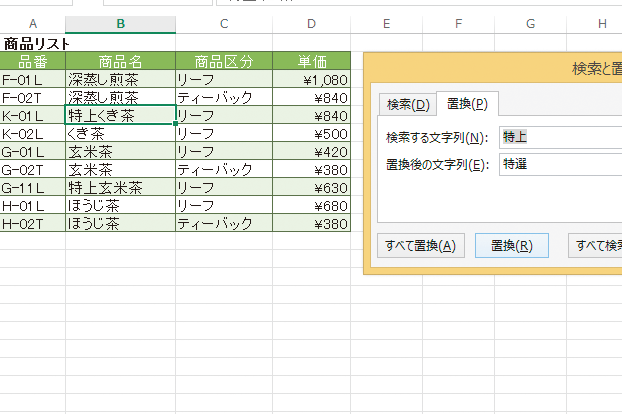Click column A header
This screenshot has height=414, width=622.
[33, 24]
